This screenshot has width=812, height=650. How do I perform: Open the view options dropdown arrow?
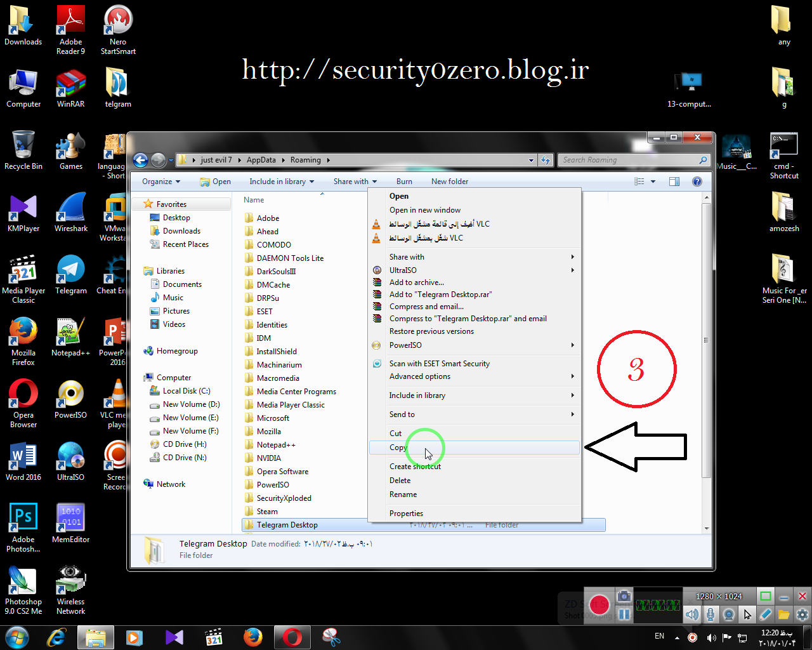(653, 182)
